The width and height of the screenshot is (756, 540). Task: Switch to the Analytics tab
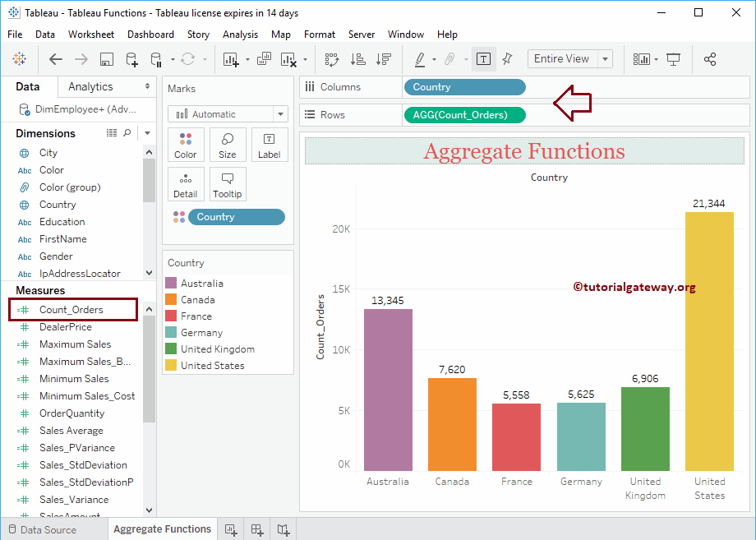tap(90, 85)
